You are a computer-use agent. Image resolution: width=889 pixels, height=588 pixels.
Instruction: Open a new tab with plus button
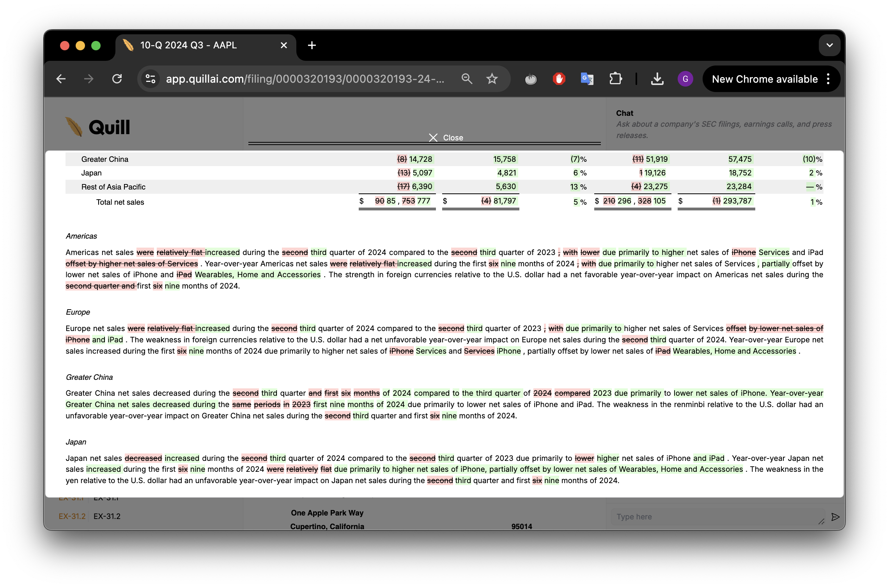coord(312,45)
